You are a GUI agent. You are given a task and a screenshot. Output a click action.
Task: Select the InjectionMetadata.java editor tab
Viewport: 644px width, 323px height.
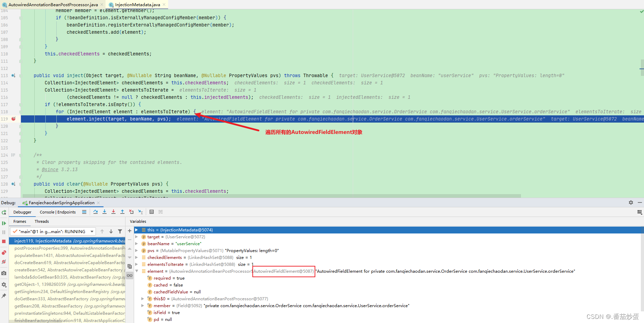coord(138,4)
